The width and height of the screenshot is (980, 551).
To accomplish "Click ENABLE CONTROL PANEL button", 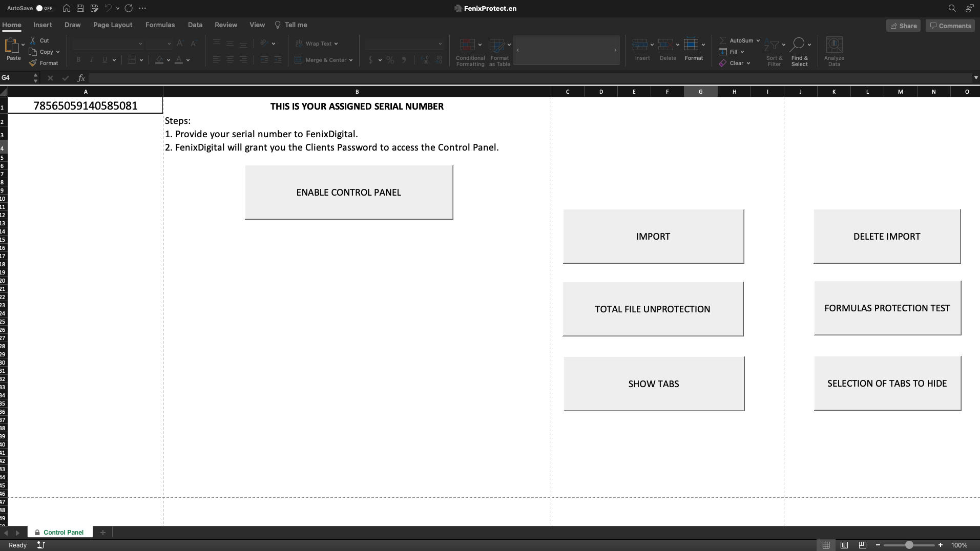I will click(x=349, y=193).
